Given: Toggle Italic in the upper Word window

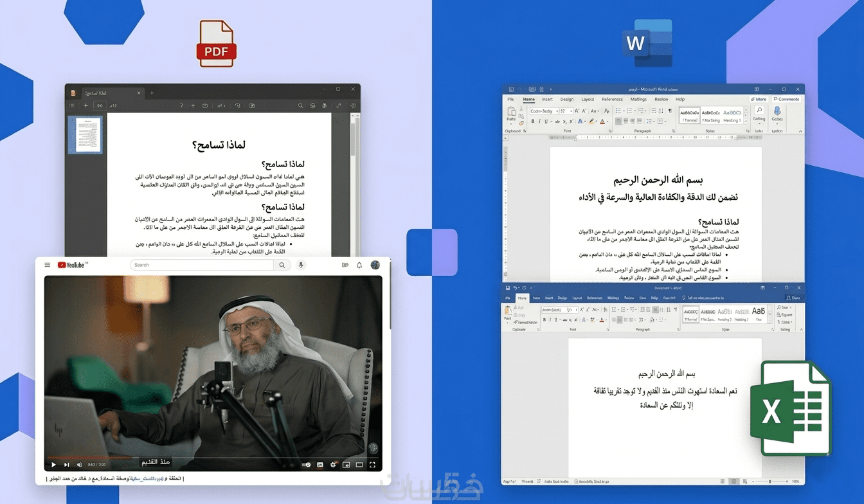Looking at the screenshot, I should (539, 121).
